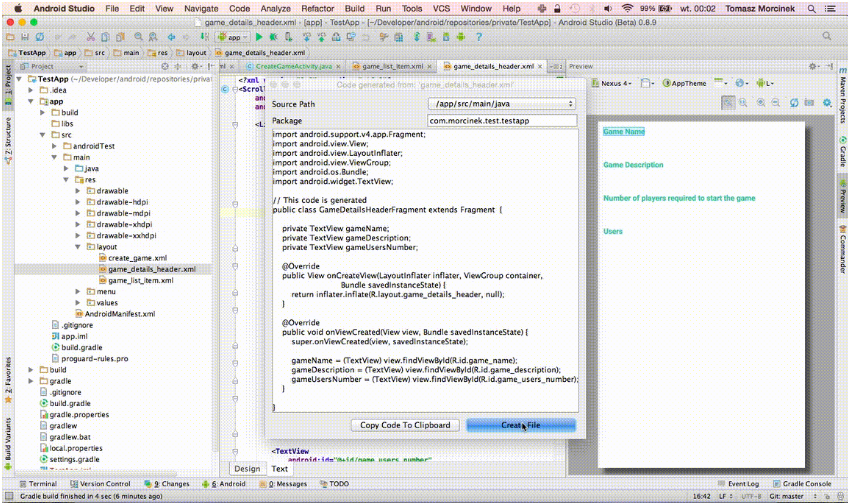Click the Create File button
This screenshot has height=503, width=848.
[x=521, y=425]
